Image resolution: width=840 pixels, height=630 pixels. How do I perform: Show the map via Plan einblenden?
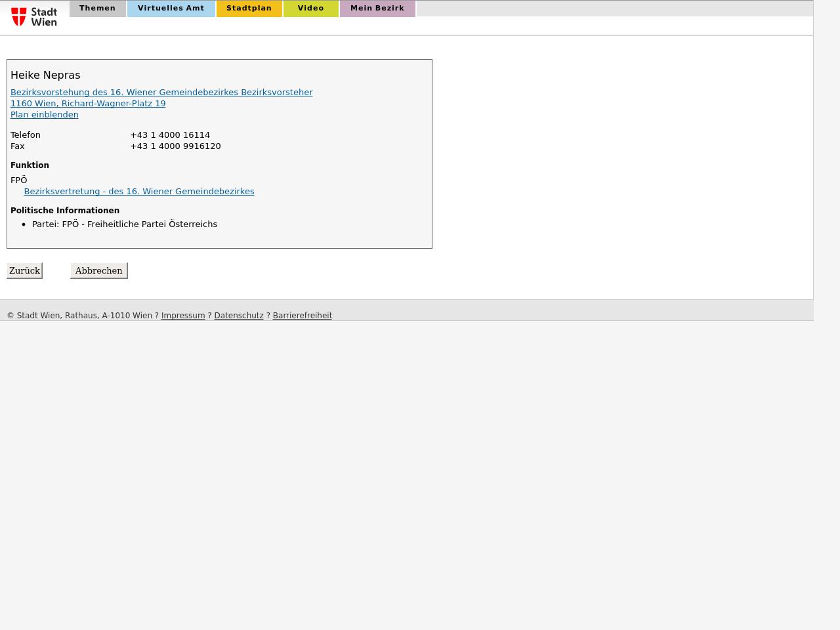tap(44, 115)
